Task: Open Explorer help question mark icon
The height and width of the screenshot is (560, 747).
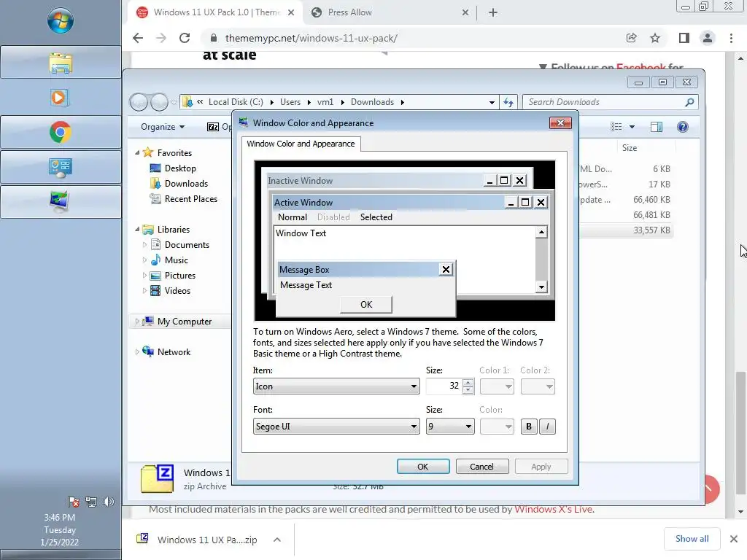Action: pos(683,127)
